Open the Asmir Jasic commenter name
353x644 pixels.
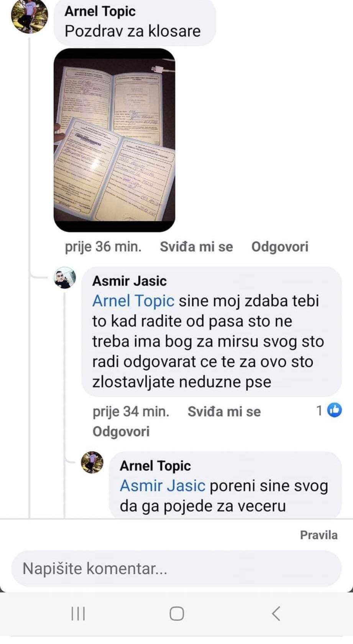pyautogui.click(x=130, y=281)
